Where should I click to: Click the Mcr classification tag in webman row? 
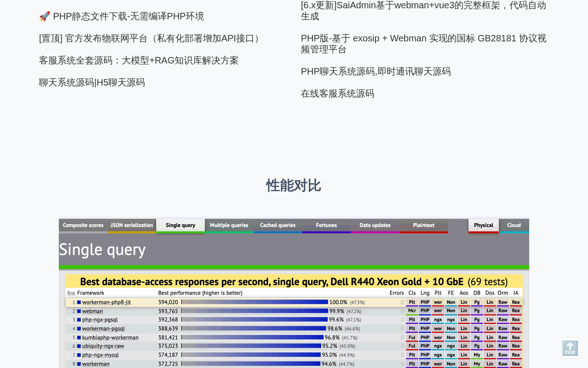click(x=412, y=311)
